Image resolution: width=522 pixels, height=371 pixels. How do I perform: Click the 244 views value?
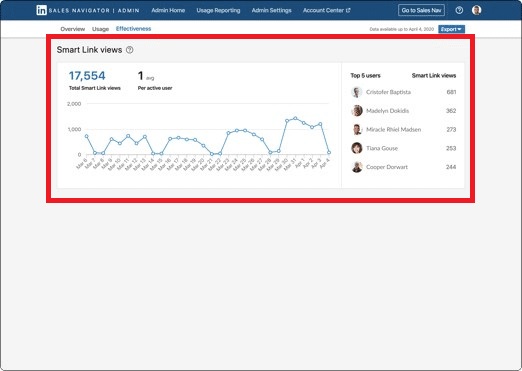pos(451,167)
